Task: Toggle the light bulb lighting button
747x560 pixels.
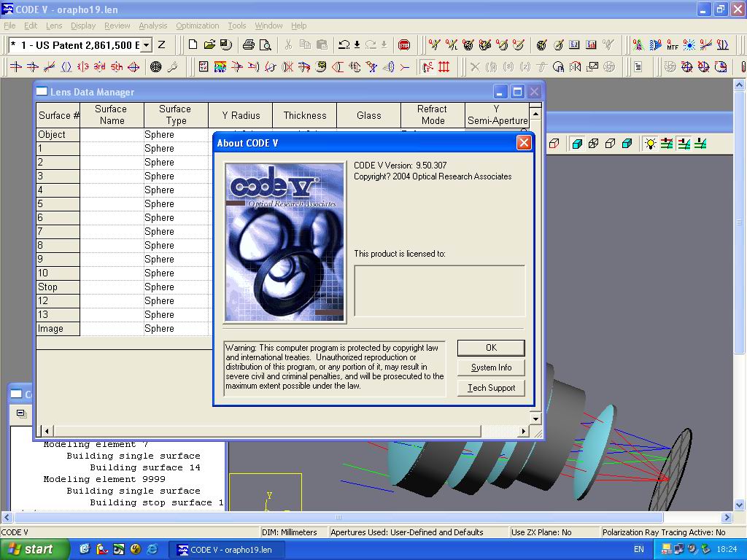Action: click(650, 144)
